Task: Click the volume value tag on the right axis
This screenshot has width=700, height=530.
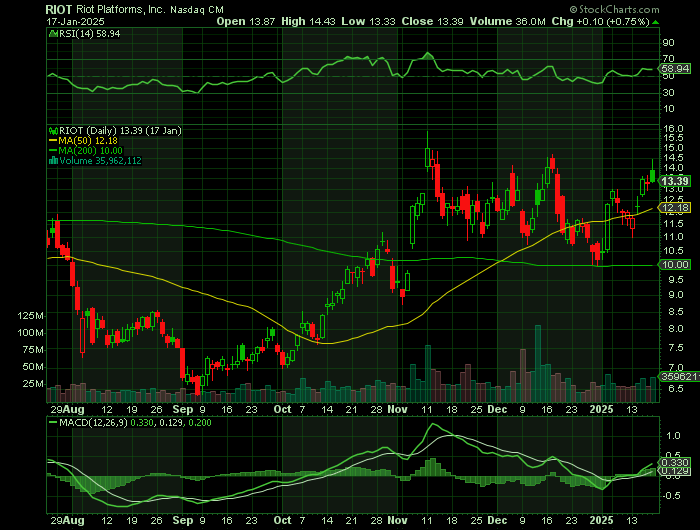Action: pos(679,377)
